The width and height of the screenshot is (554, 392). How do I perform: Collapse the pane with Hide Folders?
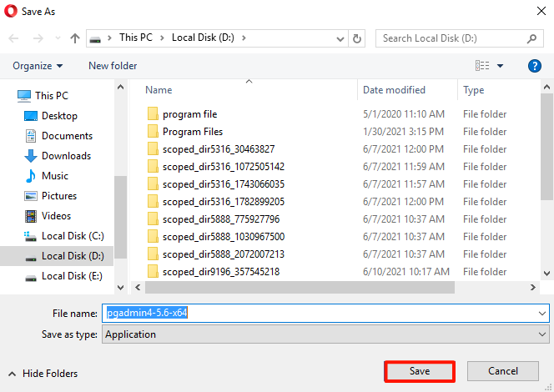click(43, 374)
